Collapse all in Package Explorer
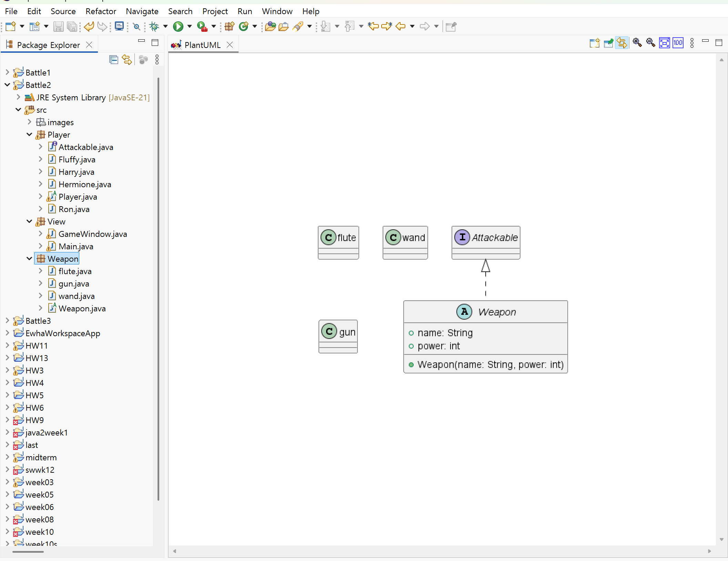 click(x=113, y=60)
